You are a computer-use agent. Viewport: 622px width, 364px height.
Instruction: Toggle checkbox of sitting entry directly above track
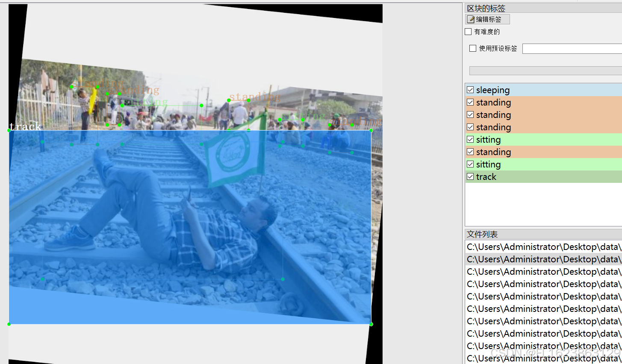470,164
